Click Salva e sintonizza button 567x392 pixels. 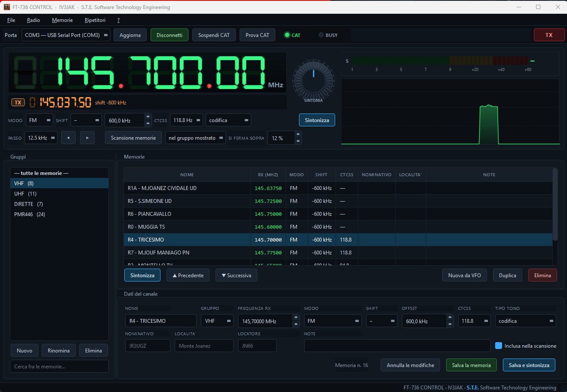[x=529, y=365]
